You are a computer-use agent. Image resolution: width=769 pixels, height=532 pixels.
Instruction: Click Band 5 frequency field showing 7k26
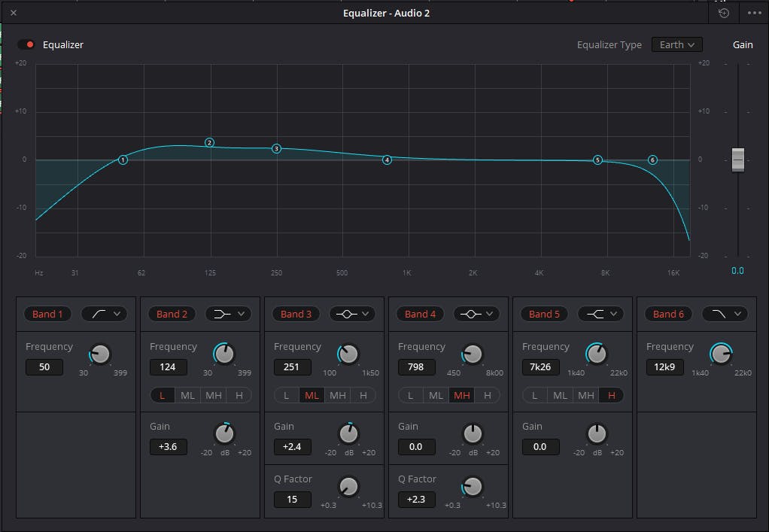click(x=540, y=366)
